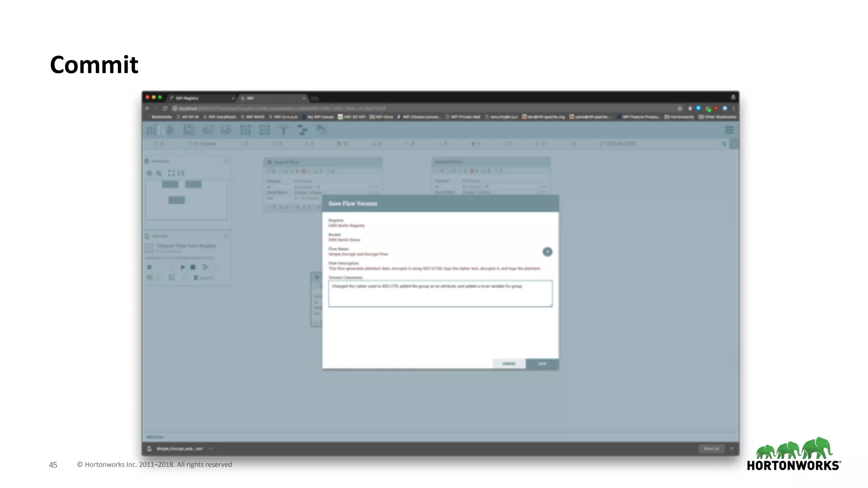The width and height of the screenshot is (868, 488).
Task: Click the search icon in status bar
Action: point(724,144)
